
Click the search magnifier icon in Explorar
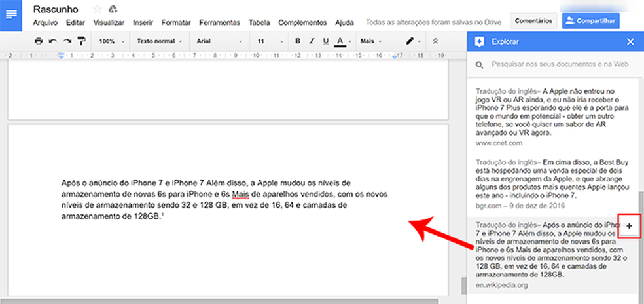[479, 65]
